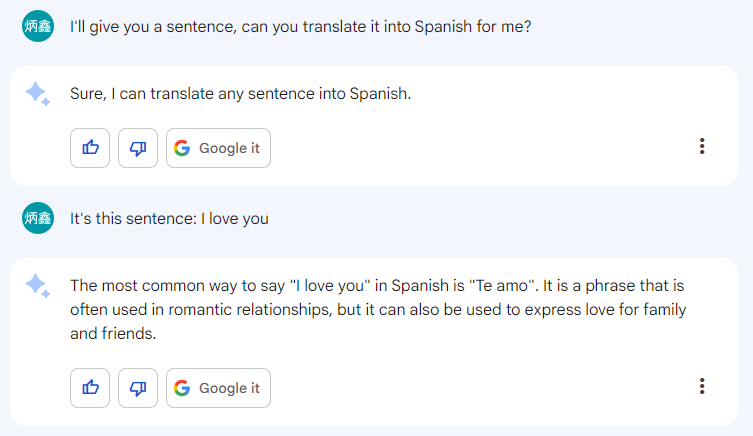Click the prompt text asking to translate into Spanish

[300, 26]
